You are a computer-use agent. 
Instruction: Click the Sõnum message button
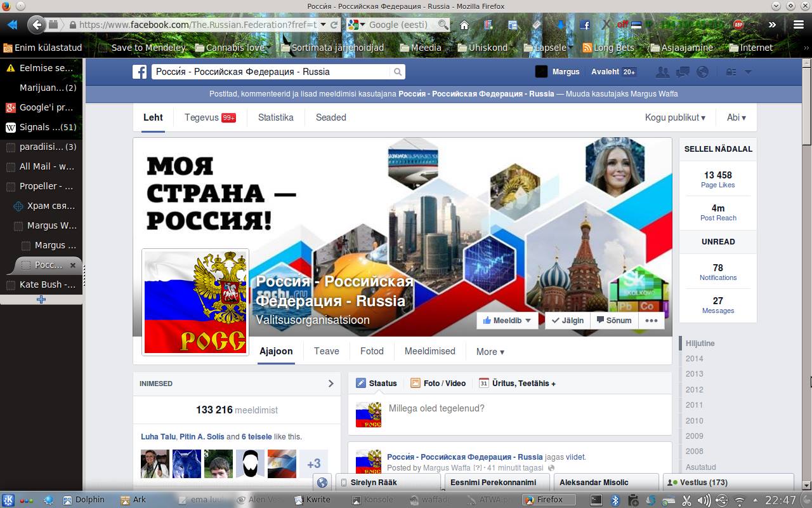coord(614,321)
